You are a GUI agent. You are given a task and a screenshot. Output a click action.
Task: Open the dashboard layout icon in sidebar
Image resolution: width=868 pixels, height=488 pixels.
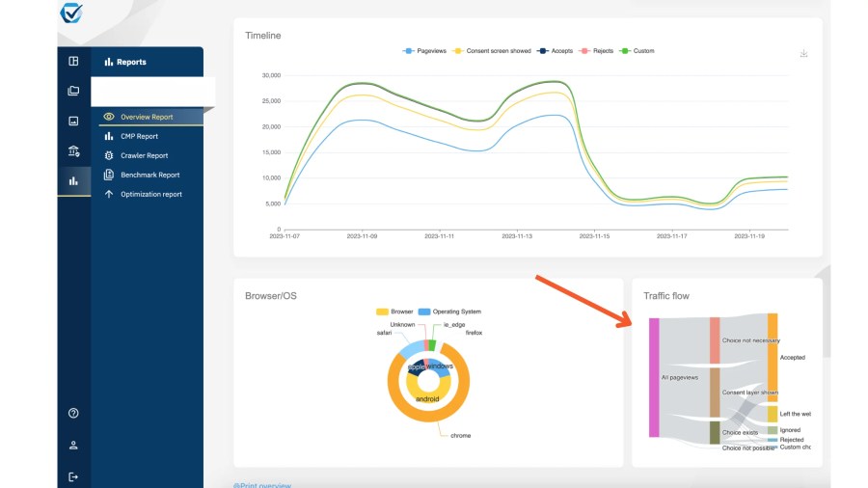pyautogui.click(x=73, y=62)
